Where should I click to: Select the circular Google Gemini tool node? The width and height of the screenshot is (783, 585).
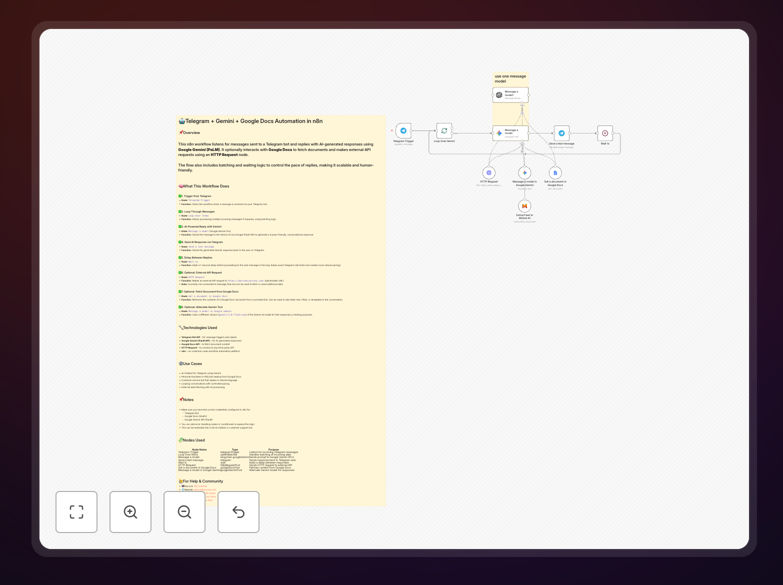(524, 173)
